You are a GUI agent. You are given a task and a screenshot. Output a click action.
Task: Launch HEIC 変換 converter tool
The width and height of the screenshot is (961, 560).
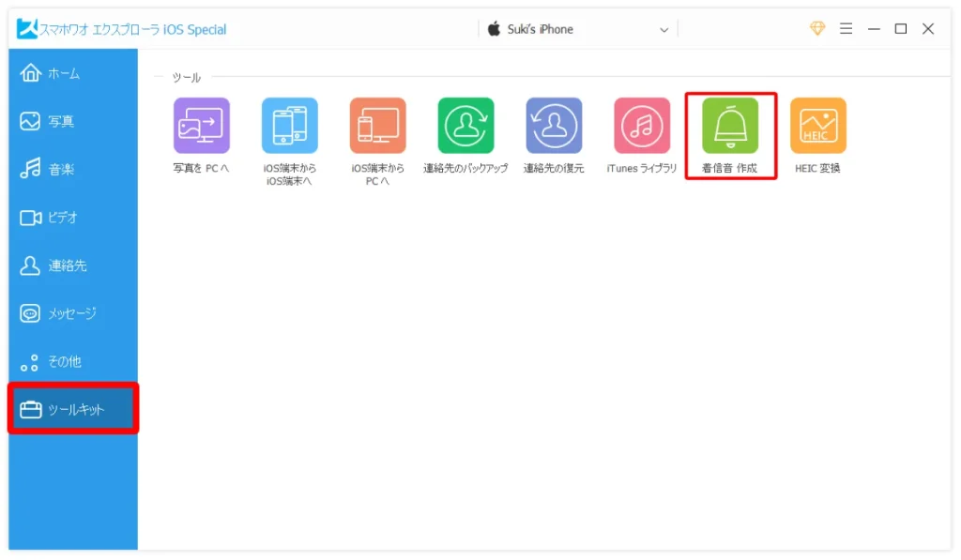[817, 126]
